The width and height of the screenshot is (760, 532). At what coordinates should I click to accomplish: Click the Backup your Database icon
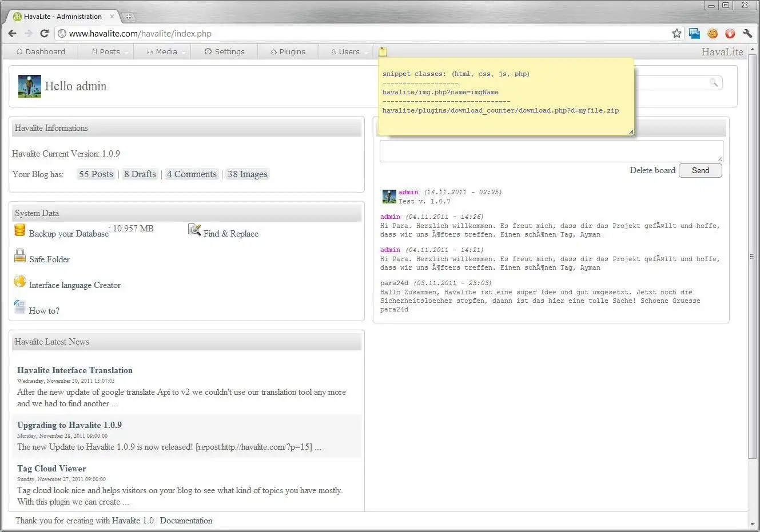(x=20, y=230)
